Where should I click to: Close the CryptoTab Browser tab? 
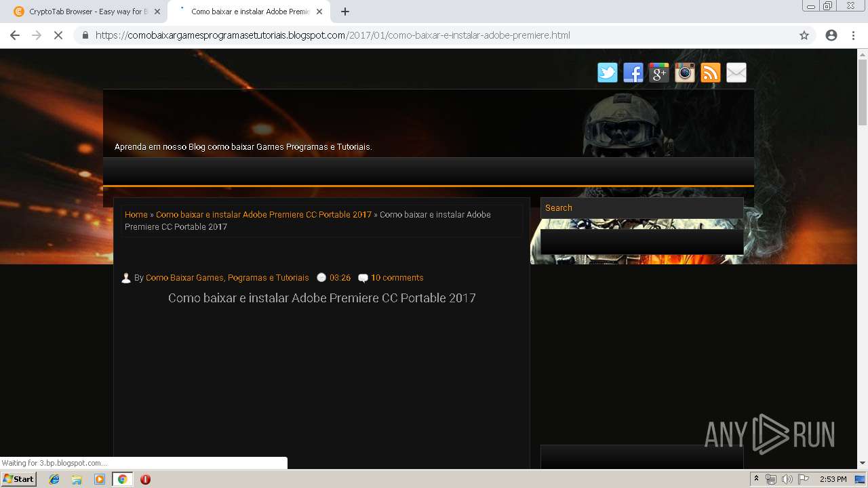tap(157, 12)
